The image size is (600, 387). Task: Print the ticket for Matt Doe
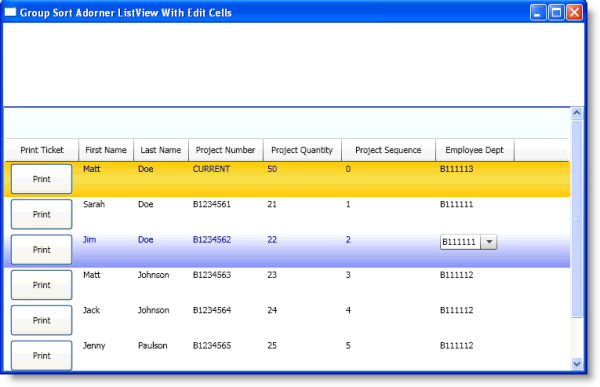pos(41,179)
